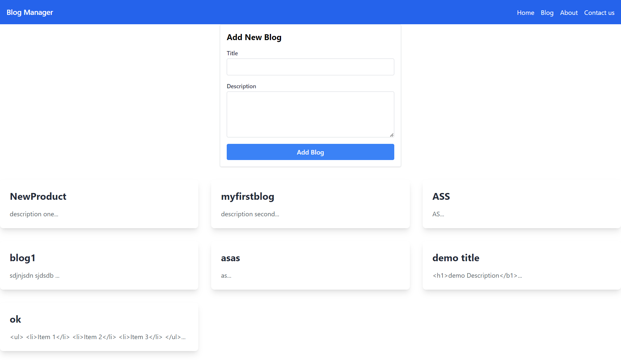
Task: Click description text on NewProduct card
Action: 34,214
